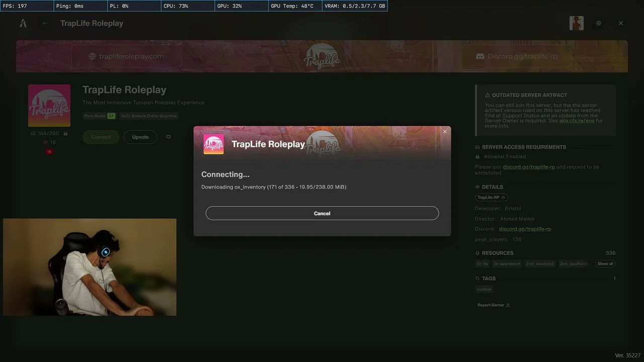Image resolution: width=644 pixels, height=362 pixels.
Task: Click the controller icon beside Server Access Requirements
Action: click(x=477, y=147)
